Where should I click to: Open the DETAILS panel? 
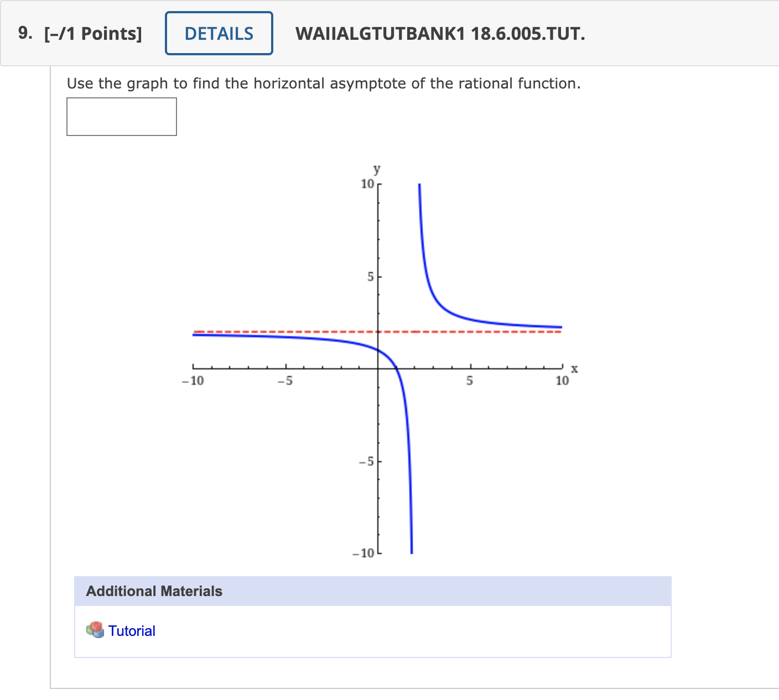(219, 33)
